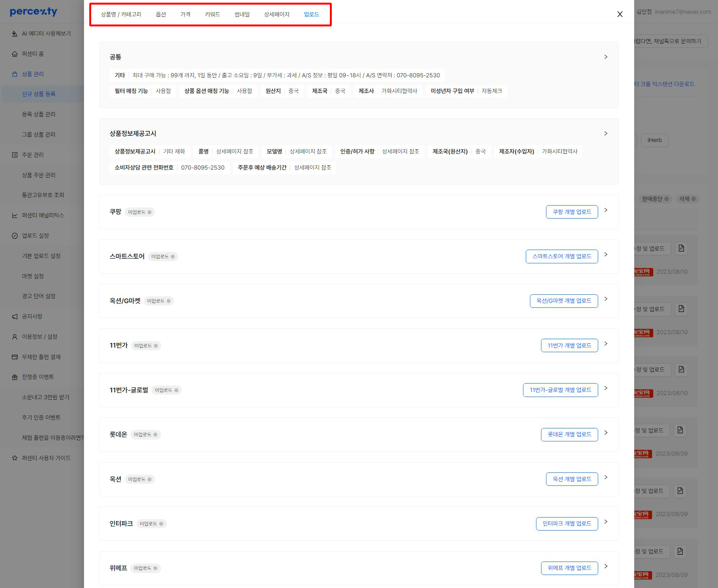This screenshot has height=588, width=718.
Task: Click 옥션 개별 업로드 button
Action: (572, 479)
